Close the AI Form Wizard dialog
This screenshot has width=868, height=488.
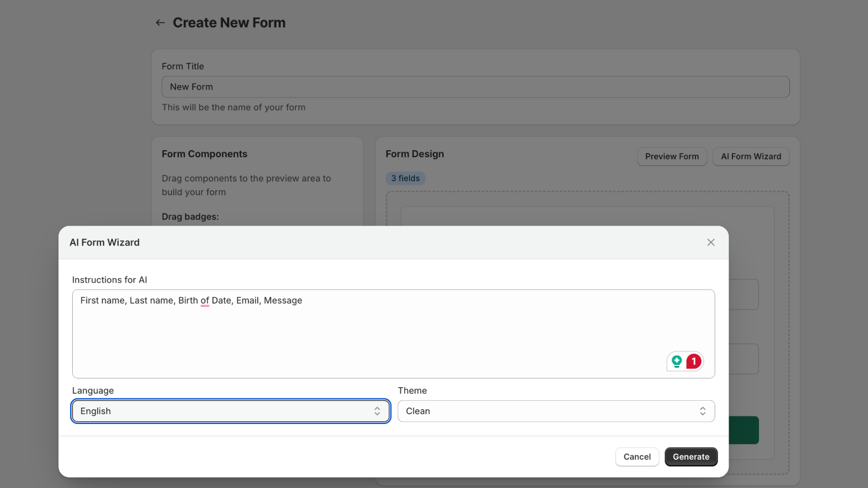[x=711, y=242]
